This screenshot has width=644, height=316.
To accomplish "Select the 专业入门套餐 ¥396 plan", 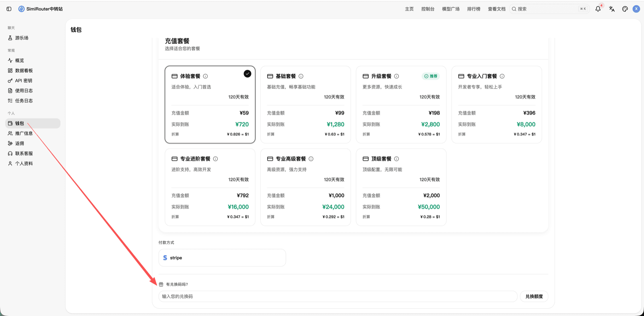I will (x=497, y=105).
